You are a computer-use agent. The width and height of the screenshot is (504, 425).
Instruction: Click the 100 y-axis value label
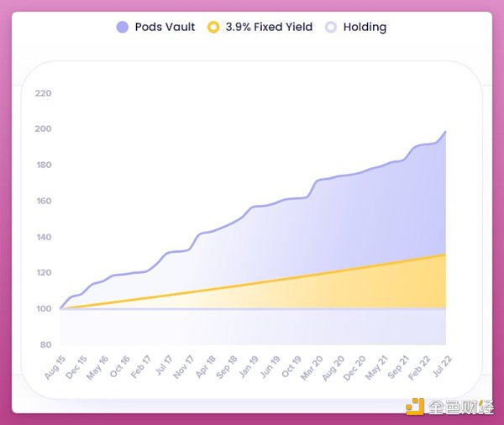43,309
